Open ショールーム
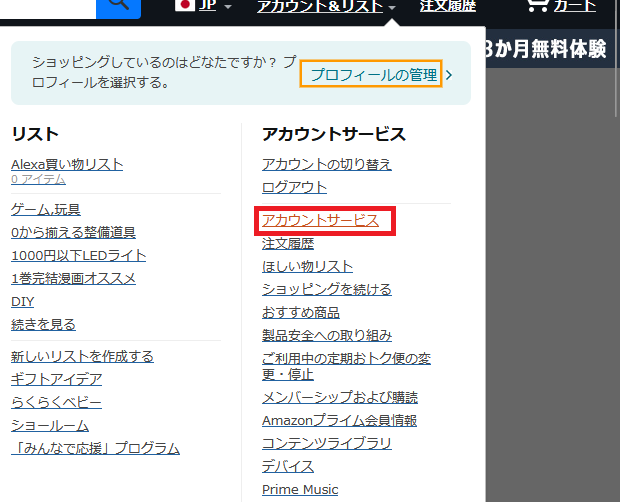Screen dimensions: 620x502 pyautogui.click(x=50, y=425)
